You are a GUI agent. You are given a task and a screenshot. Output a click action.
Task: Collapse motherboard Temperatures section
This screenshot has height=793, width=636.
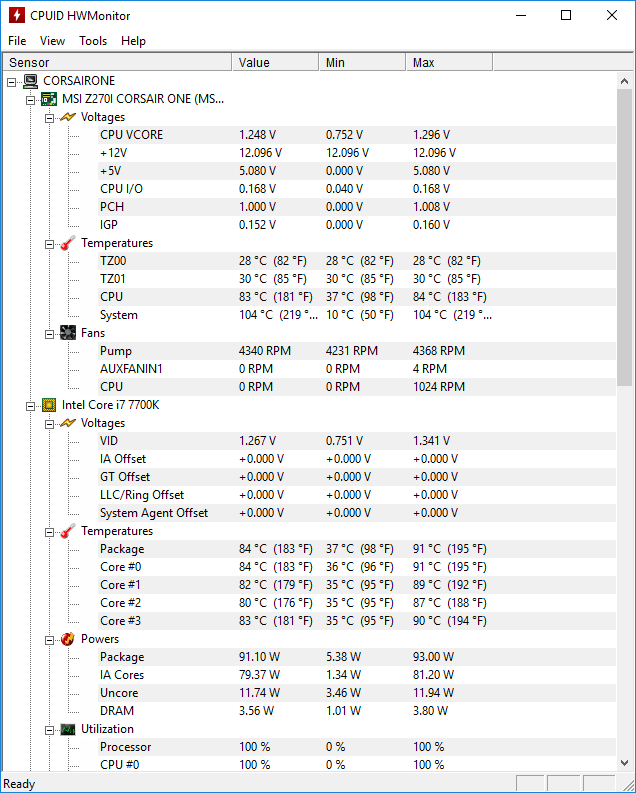(49, 244)
